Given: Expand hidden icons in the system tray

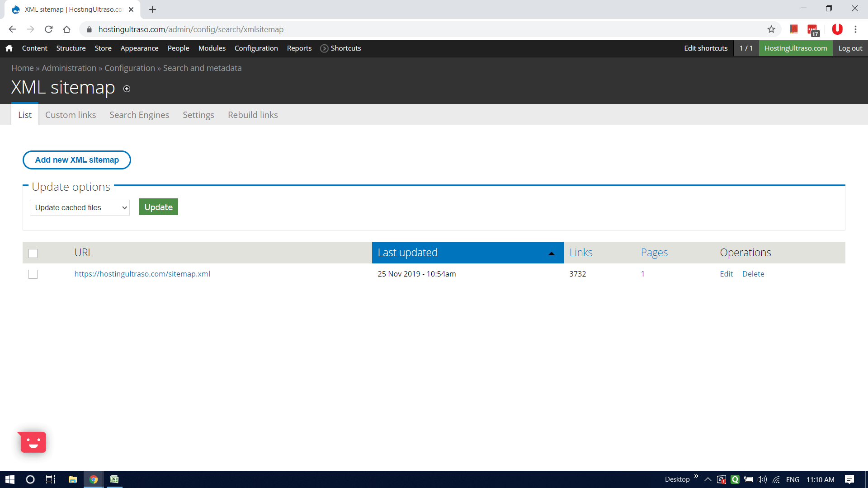Looking at the screenshot, I should pos(708,480).
